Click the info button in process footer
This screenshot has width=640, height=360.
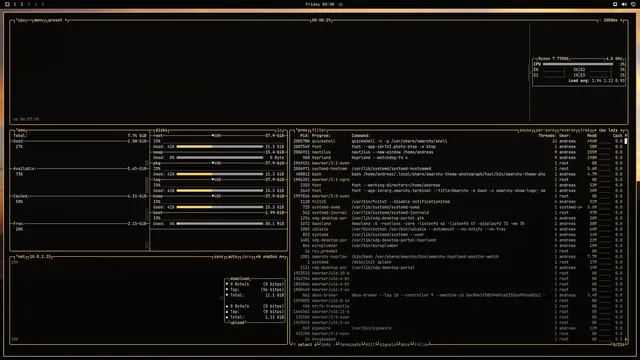[325, 344]
